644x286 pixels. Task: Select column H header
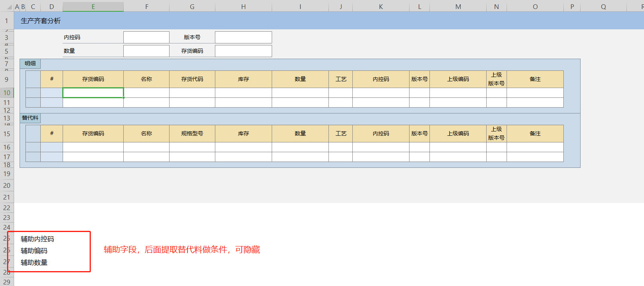(x=243, y=7)
